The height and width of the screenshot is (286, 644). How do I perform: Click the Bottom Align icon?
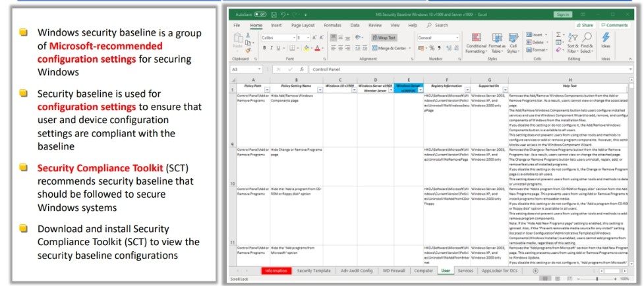pos(347,38)
